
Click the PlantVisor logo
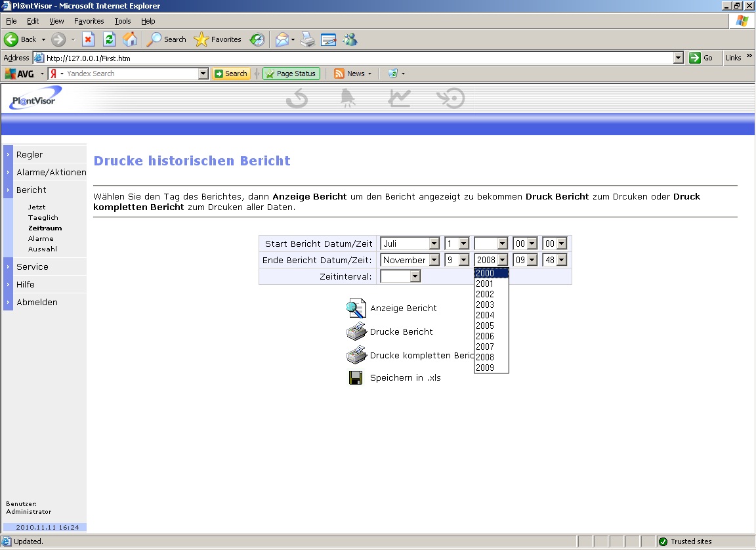pos(35,98)
